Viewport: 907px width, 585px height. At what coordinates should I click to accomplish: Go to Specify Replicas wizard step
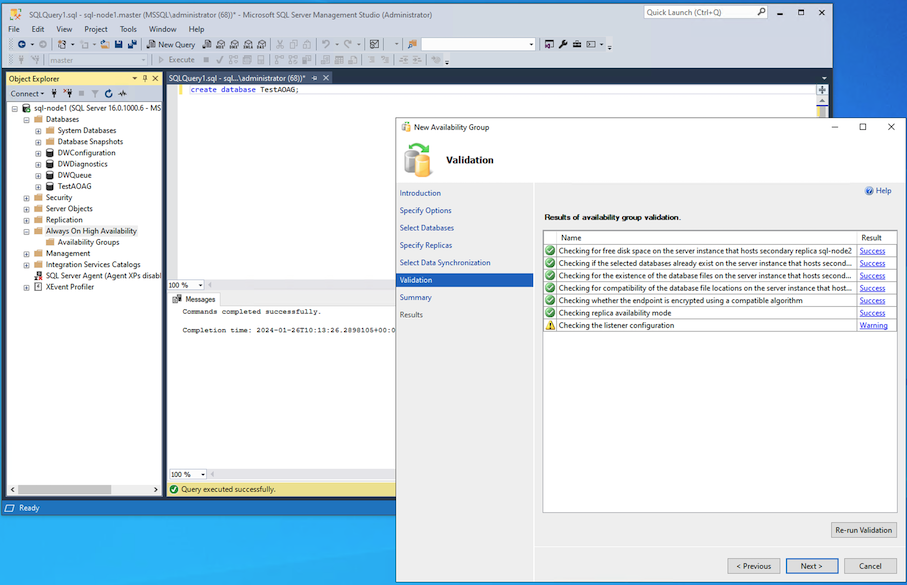pyautogui.click(x=425, y=245)
